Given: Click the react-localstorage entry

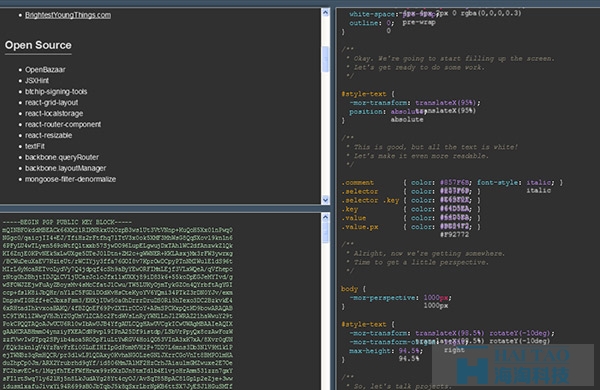Looking at the screenshot, I should click(54, 114).
